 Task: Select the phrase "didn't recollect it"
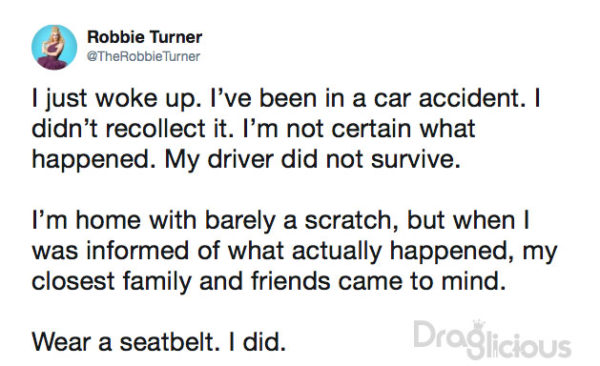click(132, 129)
